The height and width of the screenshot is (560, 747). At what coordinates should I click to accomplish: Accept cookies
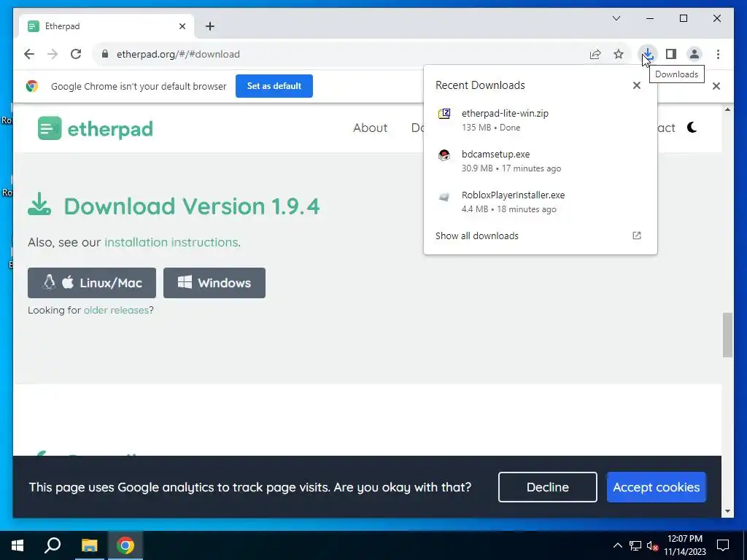pos(656,487)
